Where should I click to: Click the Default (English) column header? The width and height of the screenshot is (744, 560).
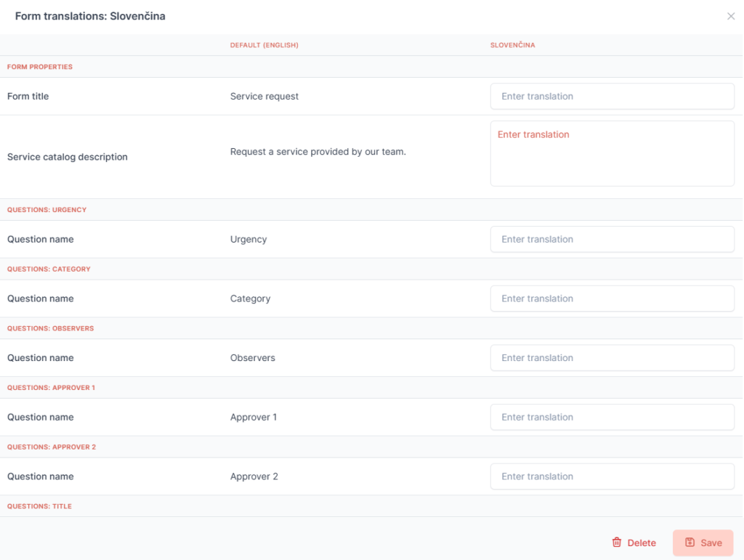click(x=264, y=45)
